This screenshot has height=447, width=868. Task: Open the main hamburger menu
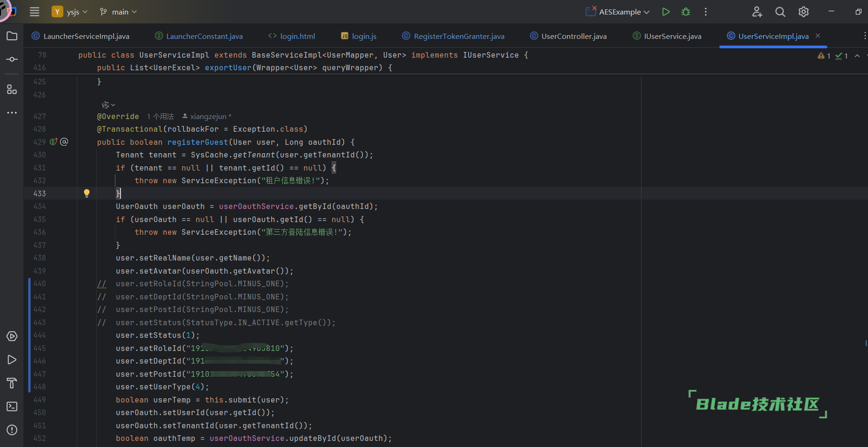pos(34,12)
